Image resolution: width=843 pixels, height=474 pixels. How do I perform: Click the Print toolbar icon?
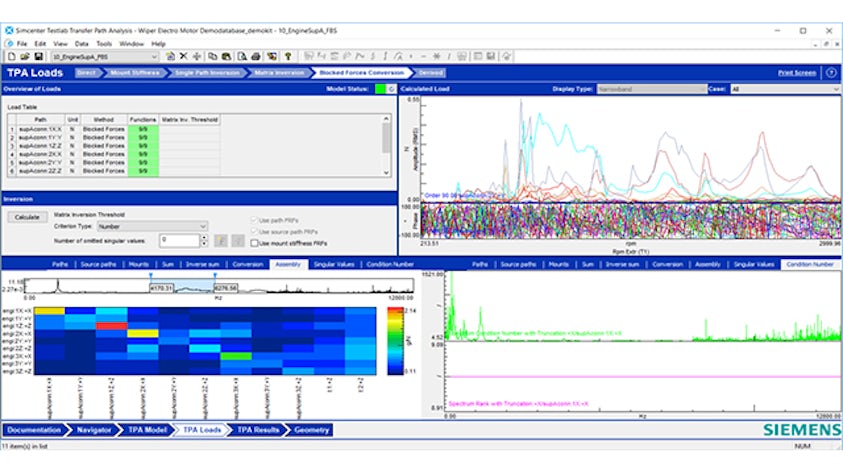tap(255, 56)
